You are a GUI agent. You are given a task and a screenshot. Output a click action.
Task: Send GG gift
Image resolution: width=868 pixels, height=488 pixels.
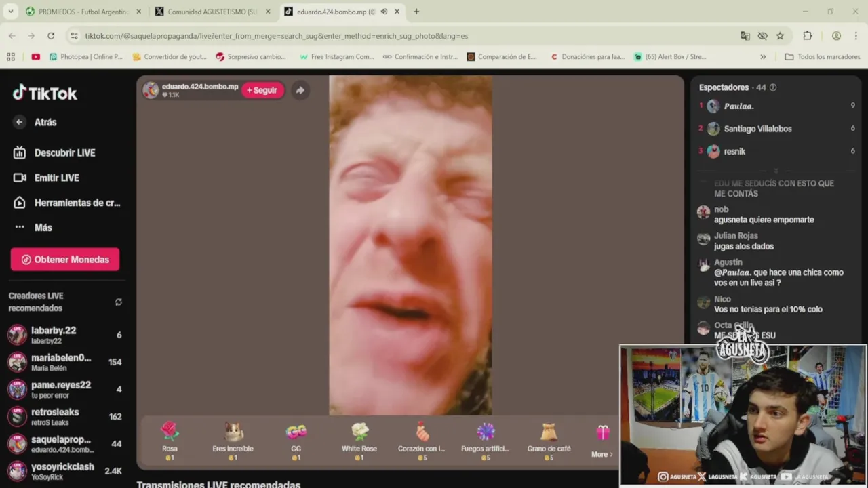coord(296,441)
